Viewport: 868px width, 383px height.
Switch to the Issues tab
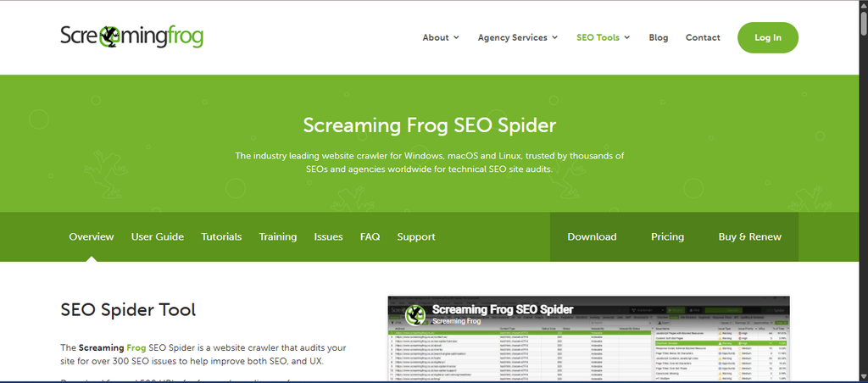pos(328,237)
